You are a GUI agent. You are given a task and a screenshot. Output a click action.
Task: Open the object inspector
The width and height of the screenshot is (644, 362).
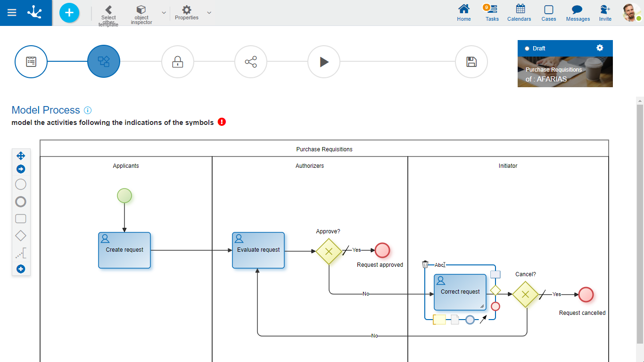point(141,15)
